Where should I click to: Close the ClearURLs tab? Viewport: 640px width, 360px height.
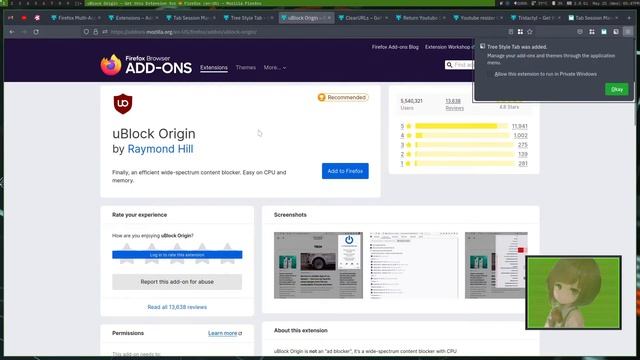pyautogui.click(x=387, y=18)
